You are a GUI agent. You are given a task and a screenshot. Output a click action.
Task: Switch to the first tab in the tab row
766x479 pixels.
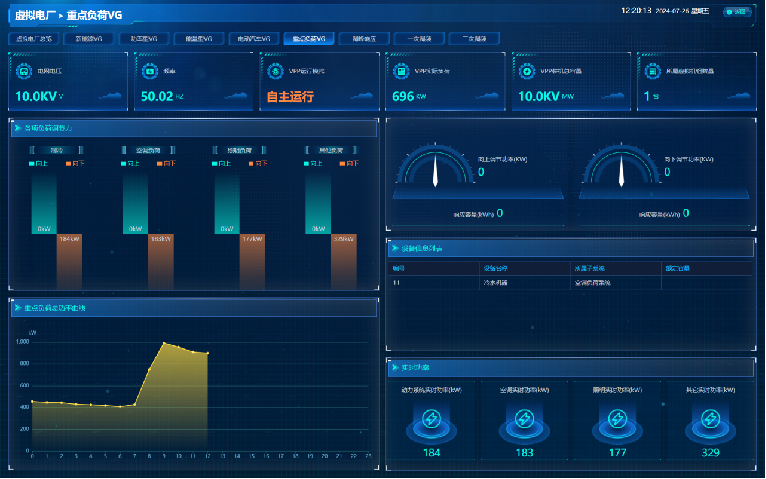tap(33, 39)
